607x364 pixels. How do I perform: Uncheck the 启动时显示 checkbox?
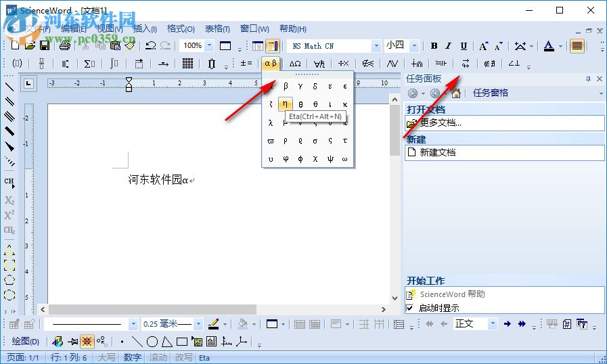point(410,308)
